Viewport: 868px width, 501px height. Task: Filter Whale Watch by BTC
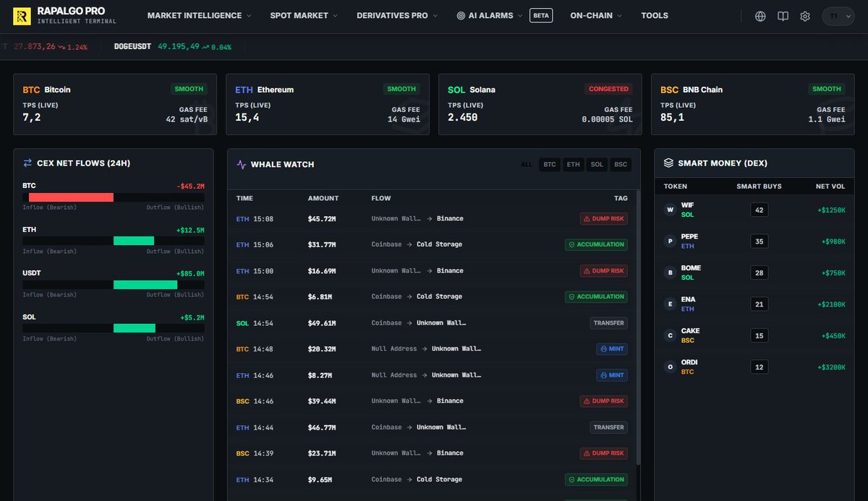[x=550, y=165]
